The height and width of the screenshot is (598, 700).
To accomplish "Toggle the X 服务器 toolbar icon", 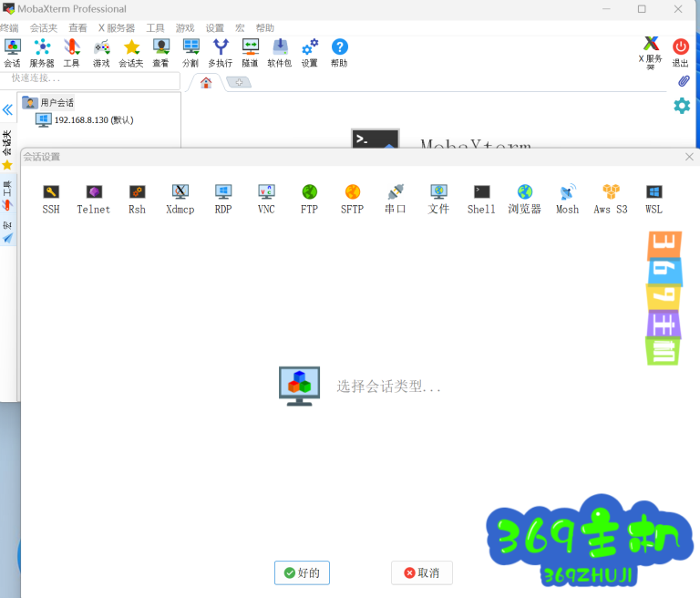I will [651, 53].
